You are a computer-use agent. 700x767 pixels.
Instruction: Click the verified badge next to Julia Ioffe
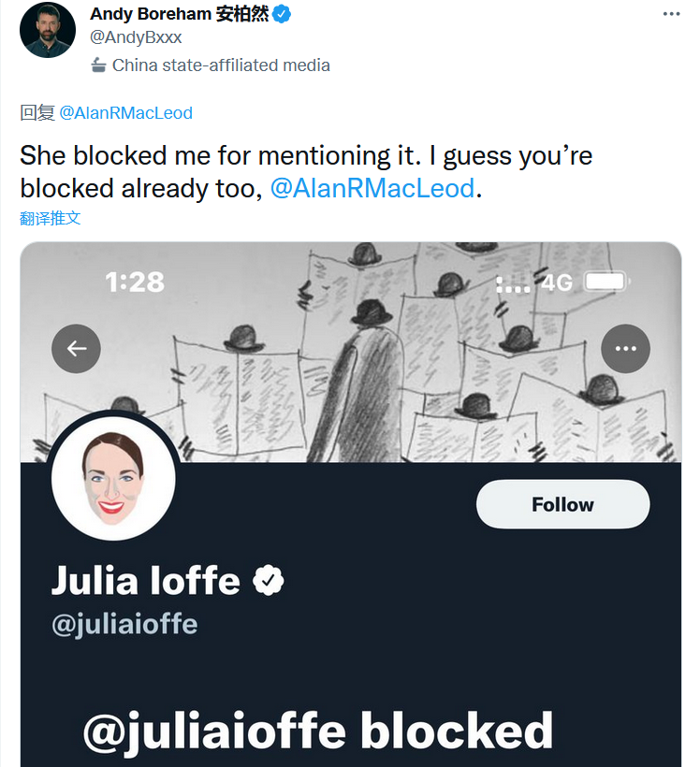pyautogui.click(x=269, y=581)
